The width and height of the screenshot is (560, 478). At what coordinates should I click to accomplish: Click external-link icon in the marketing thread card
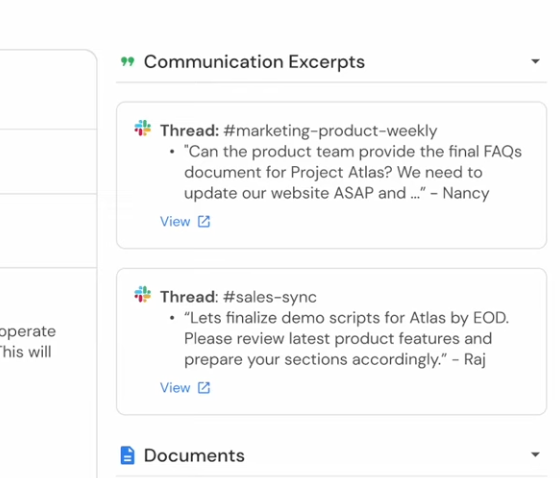[204, 221]
